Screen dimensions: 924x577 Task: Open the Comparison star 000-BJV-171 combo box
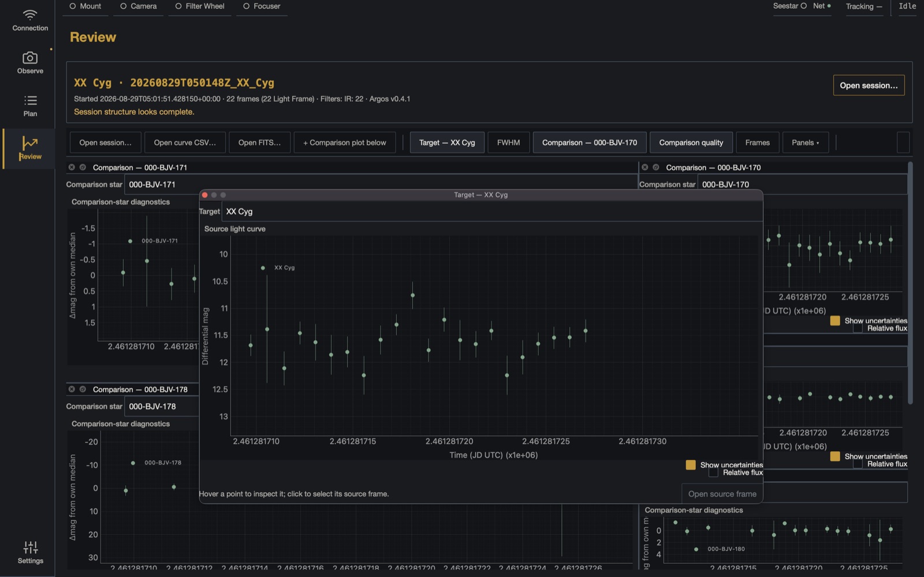coord(380,184)
